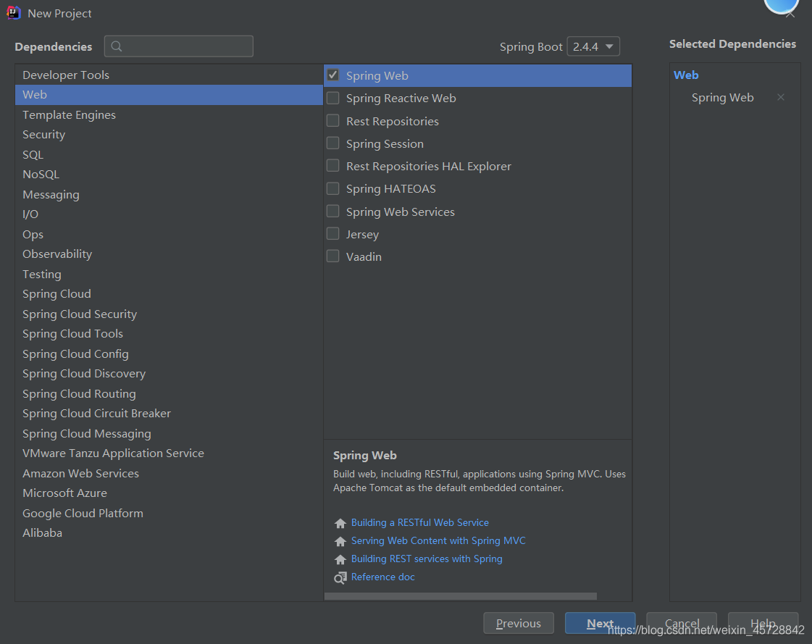This screenshot has height=644, width=812.
Task: Open Building a RESTful Web Service guide
Action: tap(420, 523)
